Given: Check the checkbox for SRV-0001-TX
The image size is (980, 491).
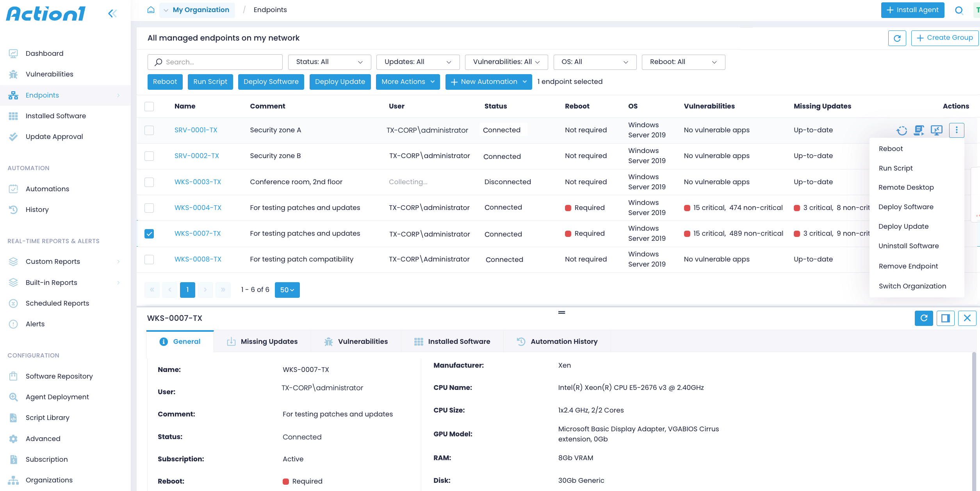Looking at the screenshot, I should point(149,130).
